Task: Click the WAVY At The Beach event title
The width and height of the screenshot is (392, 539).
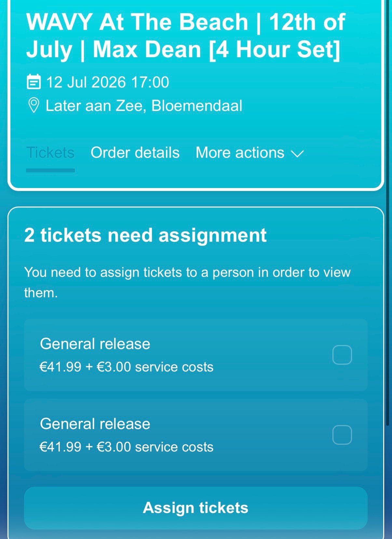Action: (185, 36)
